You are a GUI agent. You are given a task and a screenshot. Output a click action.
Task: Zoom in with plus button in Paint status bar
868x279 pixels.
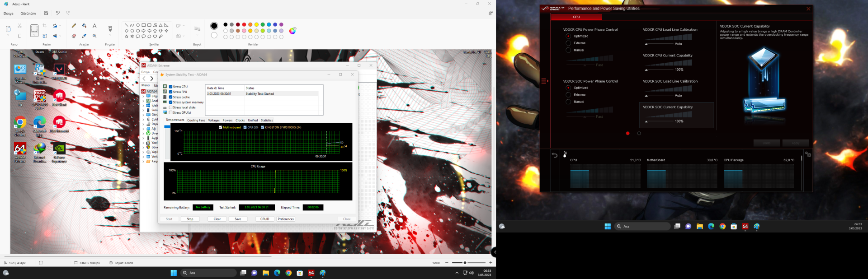point(491,263)
